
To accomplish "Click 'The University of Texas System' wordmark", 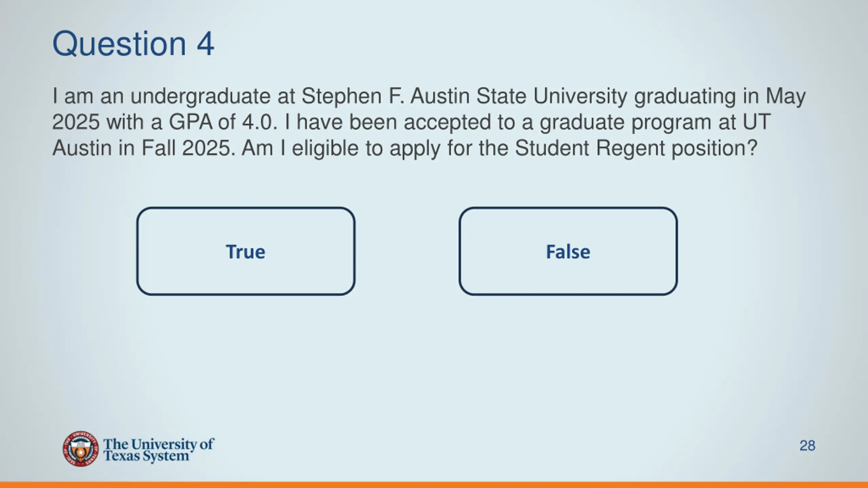I will click(159, 450).
